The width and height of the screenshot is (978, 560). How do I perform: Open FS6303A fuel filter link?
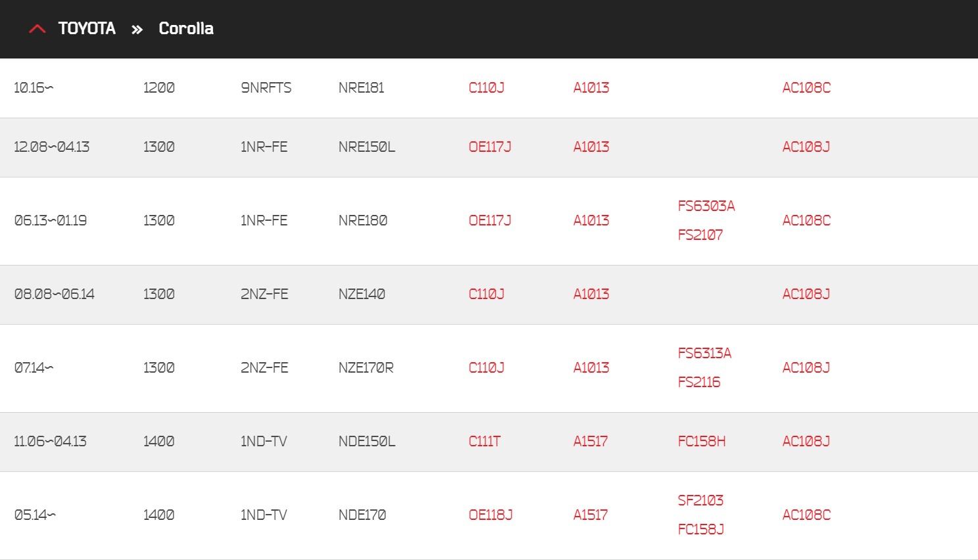pos(706,206)
